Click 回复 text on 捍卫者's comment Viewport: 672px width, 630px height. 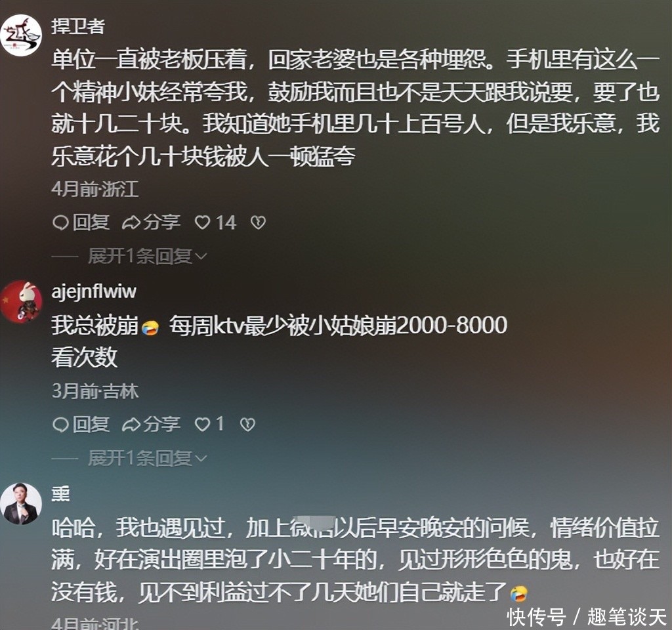(91, 223)
